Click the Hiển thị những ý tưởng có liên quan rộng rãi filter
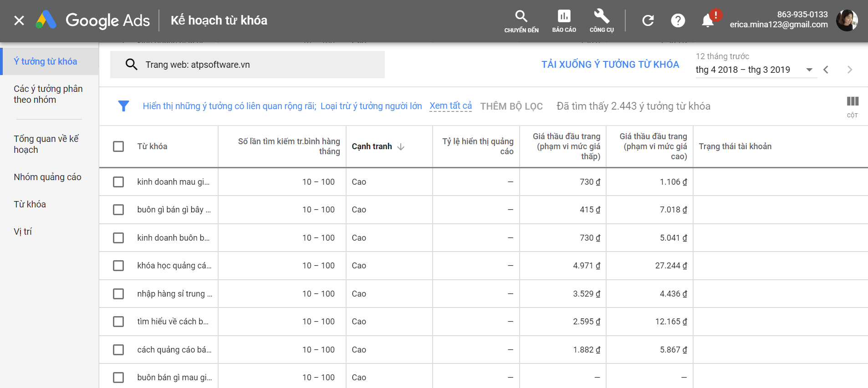 click(230, 106)
